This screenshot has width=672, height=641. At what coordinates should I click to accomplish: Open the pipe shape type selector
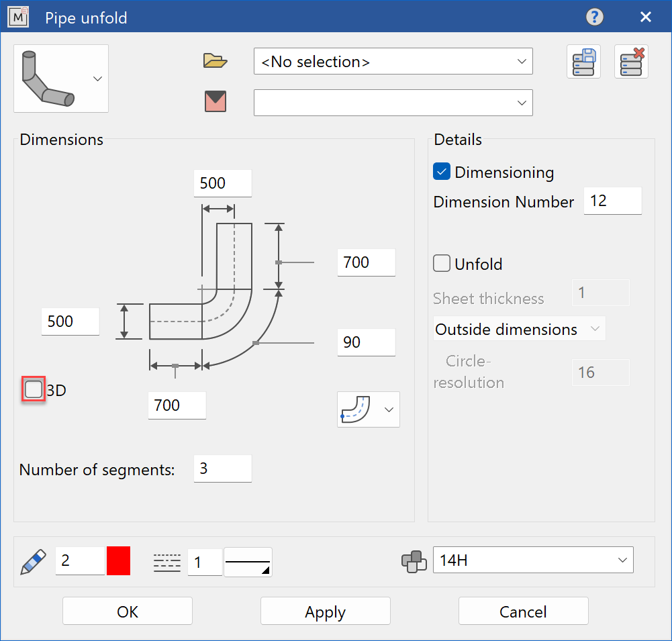pos(61,79)
